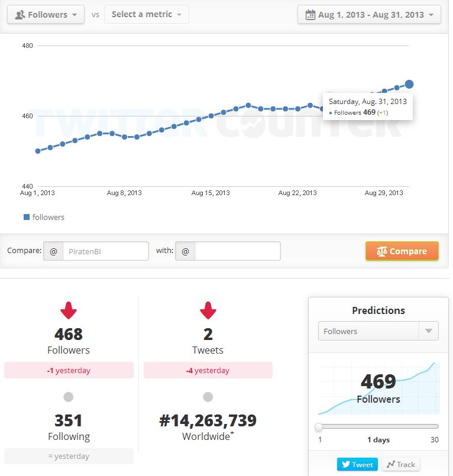Click the Tweet button under Predictions

[357, 464]
